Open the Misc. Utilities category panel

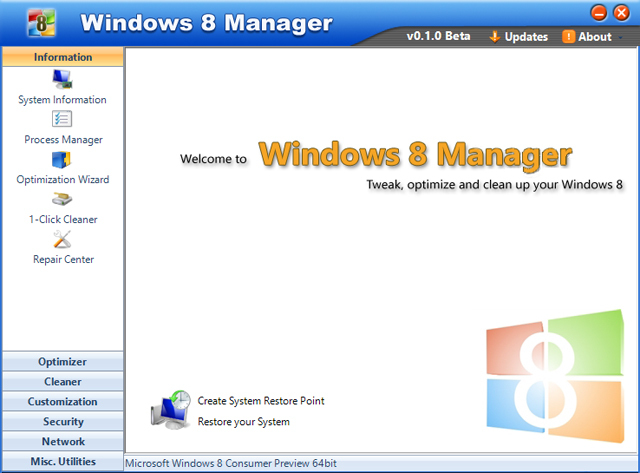(62, 461)
